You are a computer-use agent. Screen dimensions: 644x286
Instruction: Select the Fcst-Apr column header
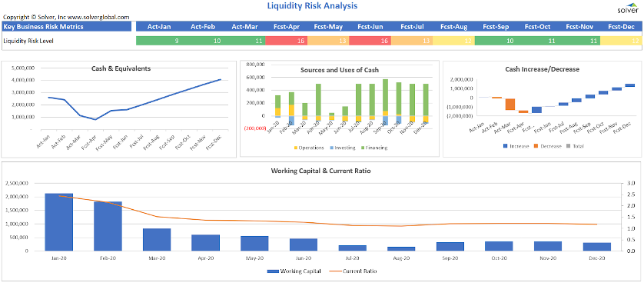tap(287, 27)
